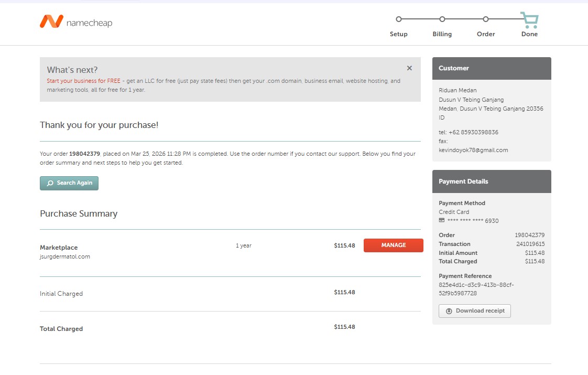
Task: Click order number 198042379 in the message
Action: coord(84,154)
